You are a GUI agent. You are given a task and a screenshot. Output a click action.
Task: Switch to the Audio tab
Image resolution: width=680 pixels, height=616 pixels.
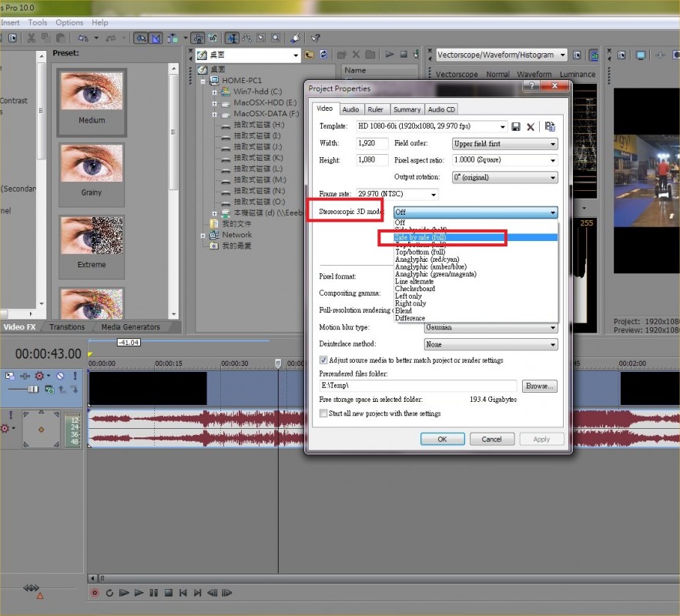(350, 109)
